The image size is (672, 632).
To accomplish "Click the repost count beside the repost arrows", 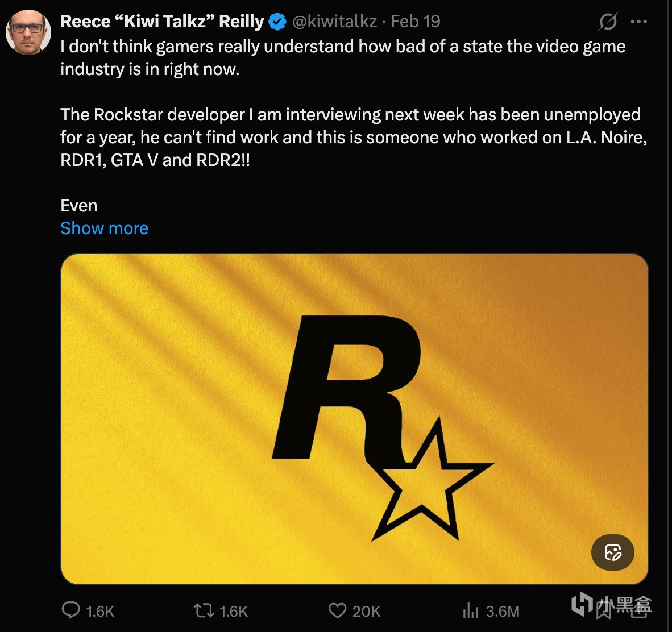I will coord(233,612).
